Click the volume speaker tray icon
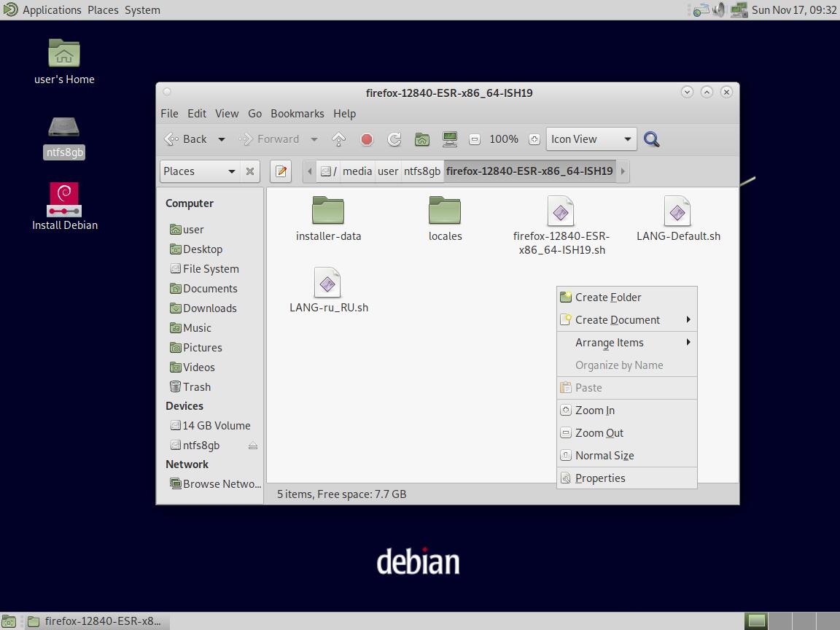 [x=719, y=9]
